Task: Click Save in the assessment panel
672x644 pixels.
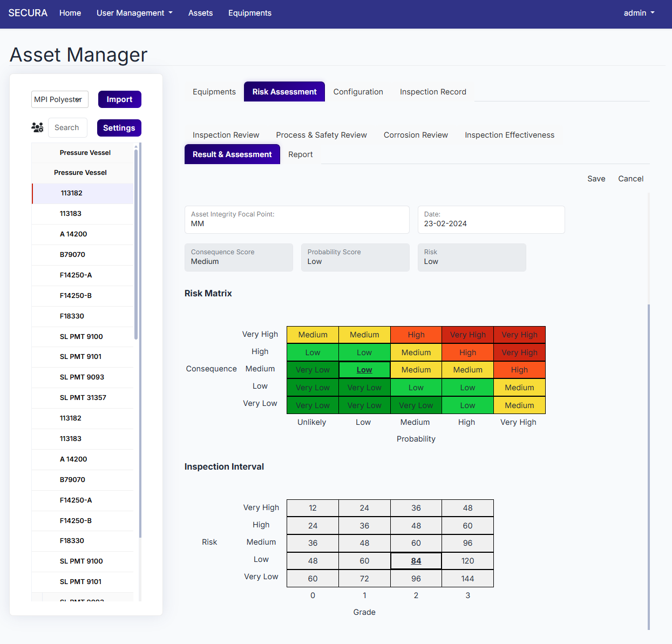Action: click(x=596, y=179)
